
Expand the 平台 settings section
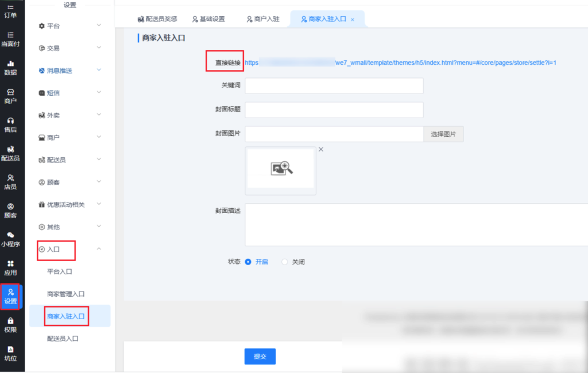(69, 26)
